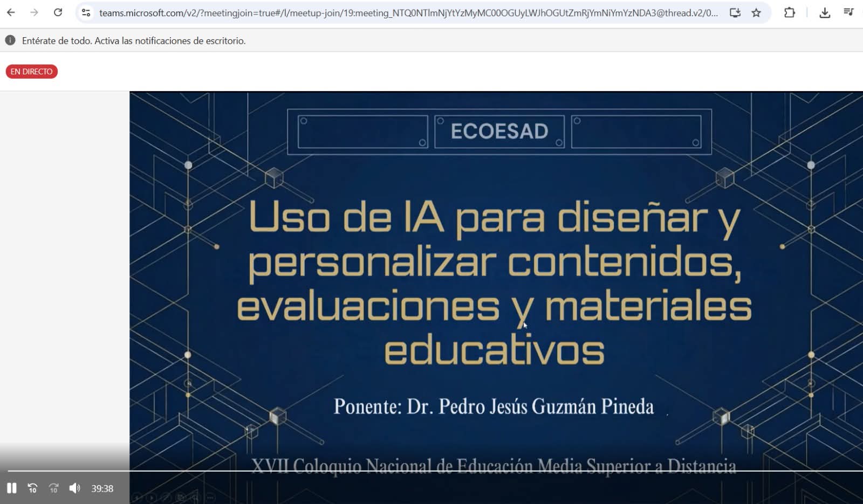Open the media control icon
This screenshot has height=504, width=863.
(848, 12)
